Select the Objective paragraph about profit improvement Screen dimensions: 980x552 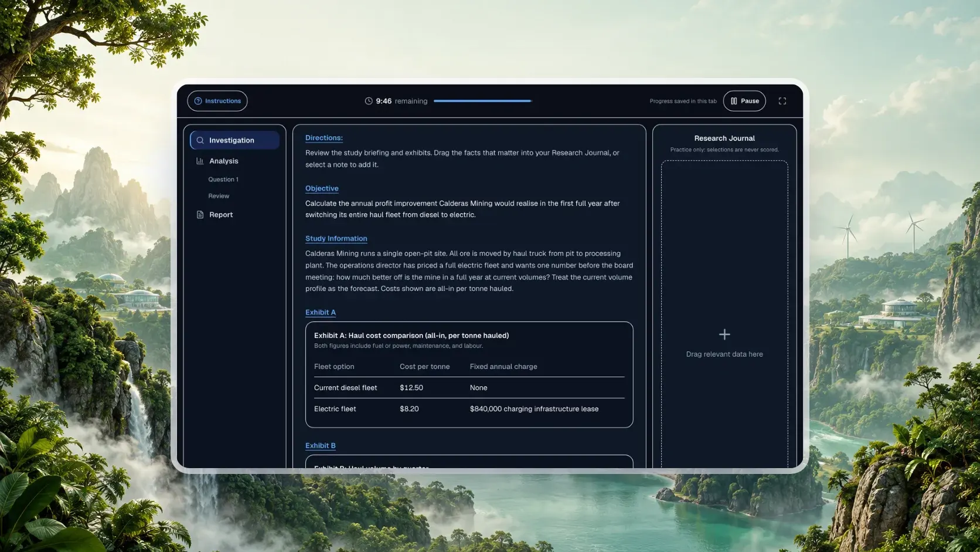point(462,209)
